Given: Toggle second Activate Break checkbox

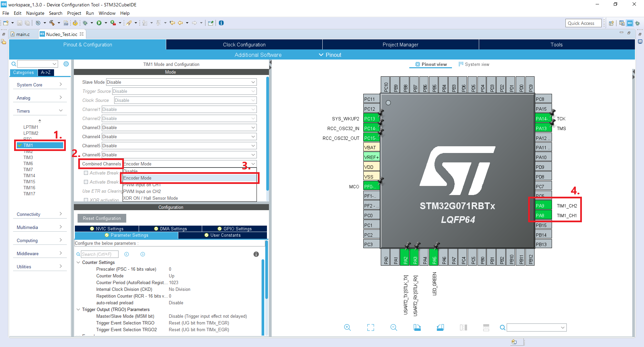Looking at the screenshot, I should (x=86, y=182).
